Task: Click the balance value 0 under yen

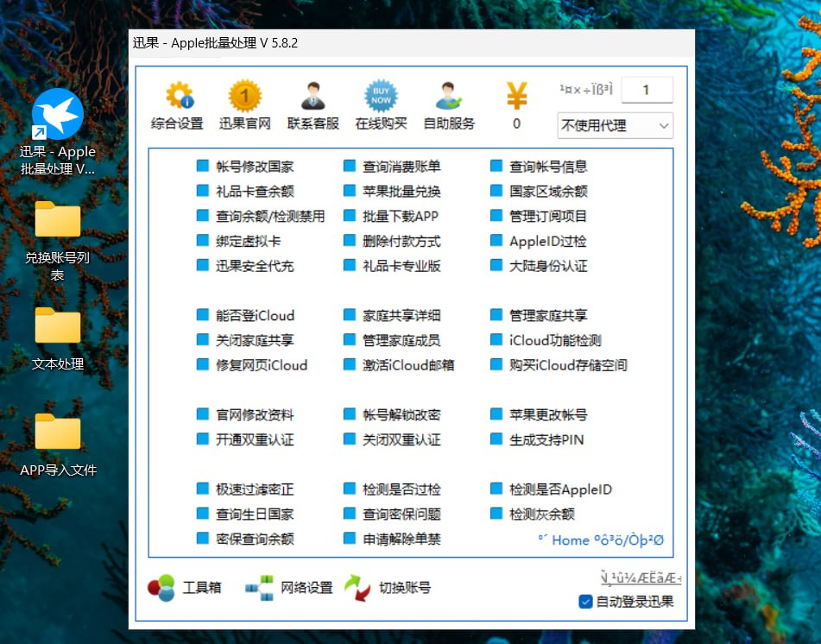Action: (517, 123)
